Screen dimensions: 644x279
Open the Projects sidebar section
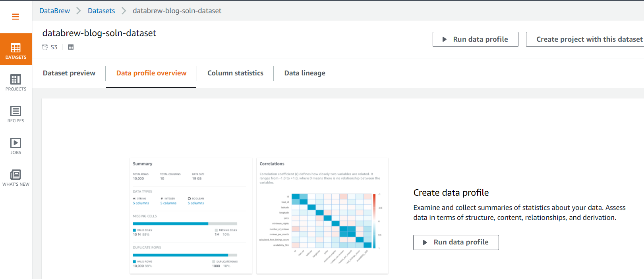[x=16, y=83]
